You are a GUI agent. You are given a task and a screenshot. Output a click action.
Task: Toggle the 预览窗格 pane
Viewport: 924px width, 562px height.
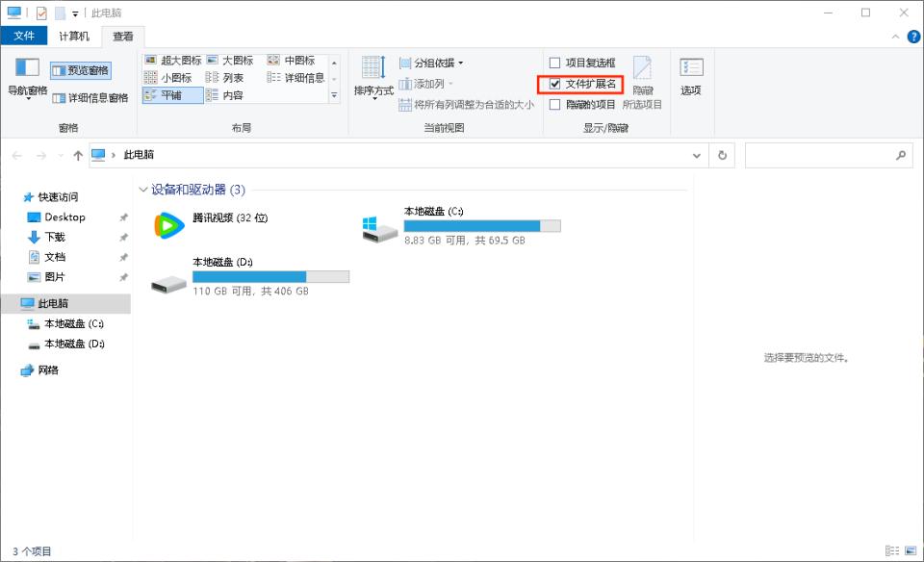[x=82, y=69]
